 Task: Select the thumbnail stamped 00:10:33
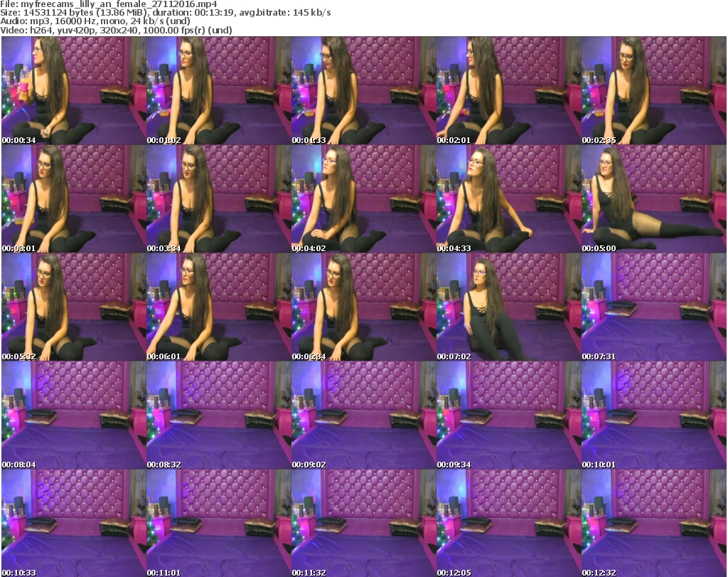(74, 523)
